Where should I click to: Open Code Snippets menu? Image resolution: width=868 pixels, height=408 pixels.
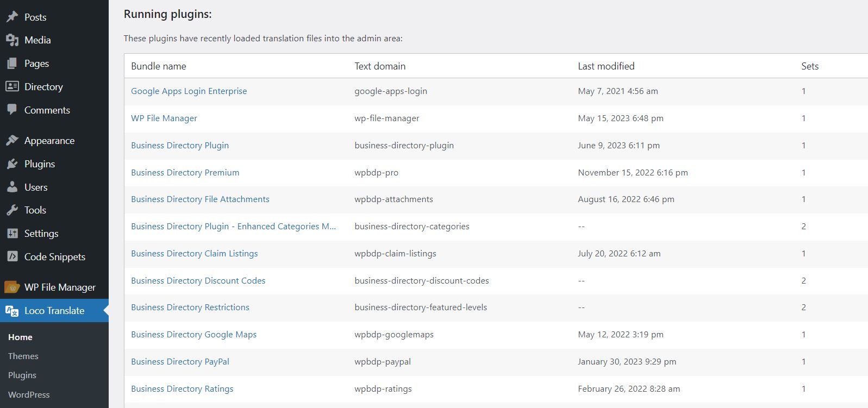pos(55,257)
